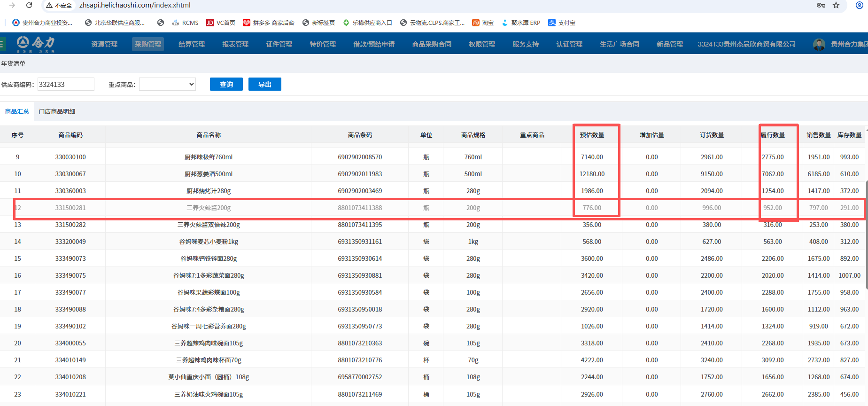Open the 支付宝 bookmark
This screenshot has width=868, height=406.
tap(562, 23)
